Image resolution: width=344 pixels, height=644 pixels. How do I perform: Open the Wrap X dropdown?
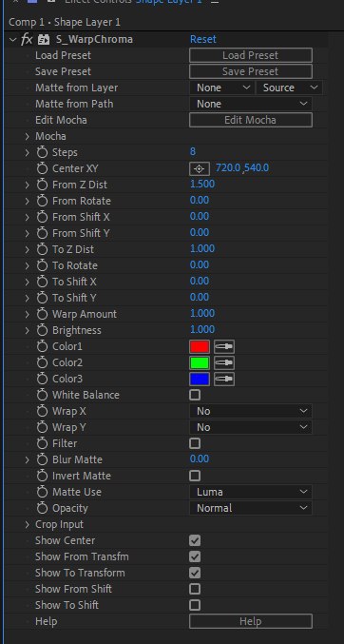[x=251, y=411]
